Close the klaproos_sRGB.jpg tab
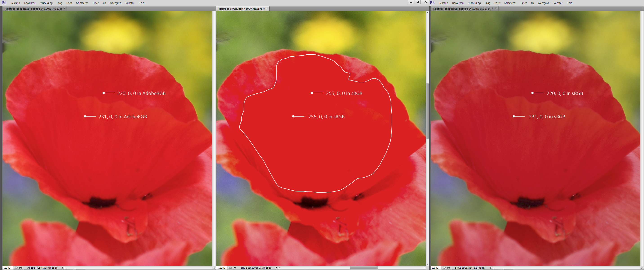The width and height of the screenshot is (644, 270). [x=267, y=9]
